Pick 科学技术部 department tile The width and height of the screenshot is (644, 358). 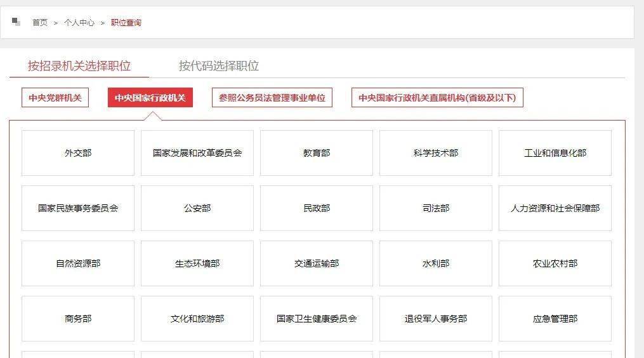(x=436, y=153)
